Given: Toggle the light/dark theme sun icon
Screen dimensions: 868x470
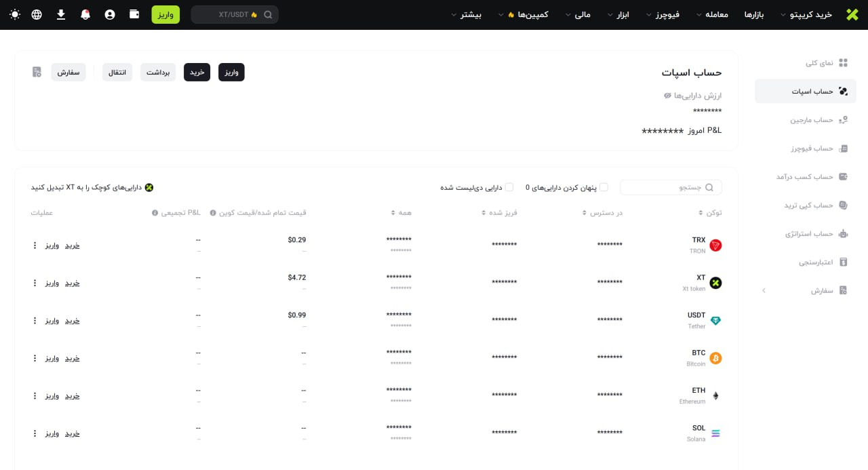Looking at the screenshot, I should [x=15, y=14].
